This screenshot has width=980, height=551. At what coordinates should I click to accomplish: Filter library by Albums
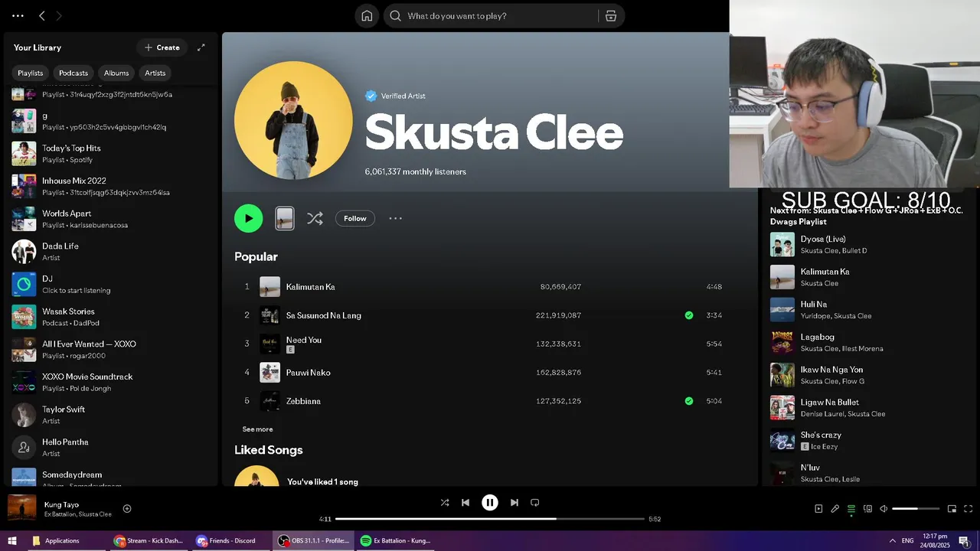[116, 73]
